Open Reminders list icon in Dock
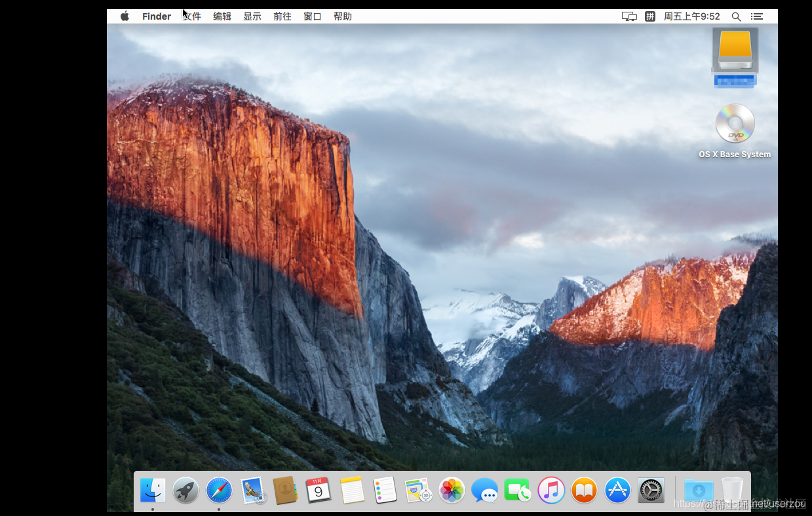Screen dimensions: 812x516 pos(385,490)
